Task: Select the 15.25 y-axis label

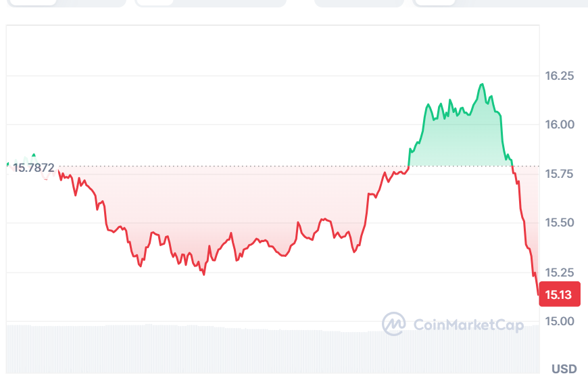Action: [560, 273]
